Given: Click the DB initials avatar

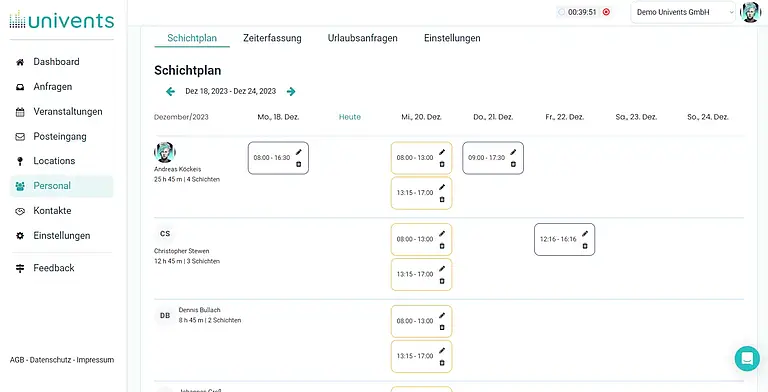Looking at the screenshot, I should [x=165, y=316].
